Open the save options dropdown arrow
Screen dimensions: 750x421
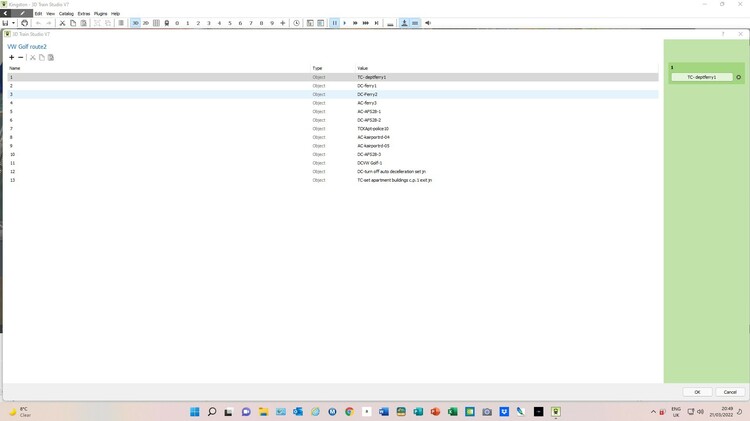pyautogui.click(x=13, y=23)
